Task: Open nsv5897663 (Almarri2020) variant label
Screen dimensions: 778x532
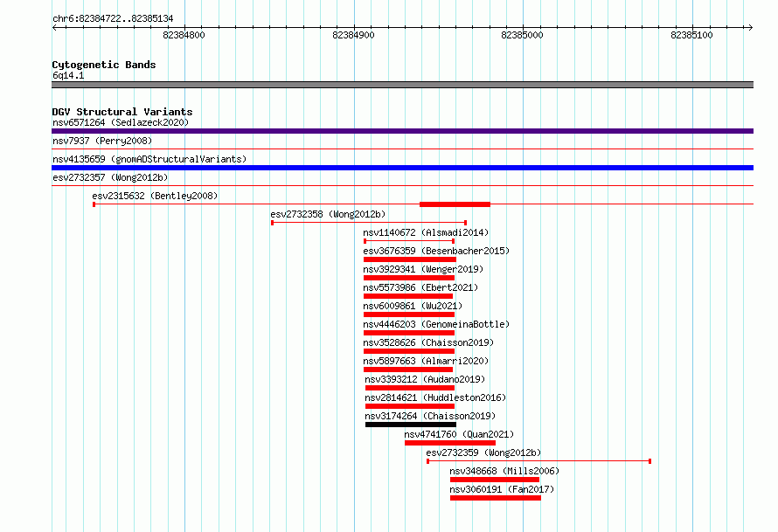Action: pos(426,361)
